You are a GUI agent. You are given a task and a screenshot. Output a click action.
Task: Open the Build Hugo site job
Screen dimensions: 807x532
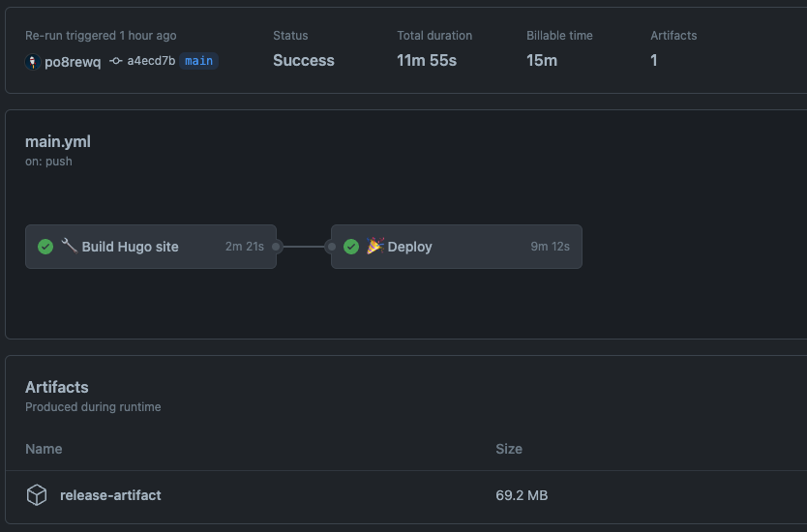(x=151, y=247)
